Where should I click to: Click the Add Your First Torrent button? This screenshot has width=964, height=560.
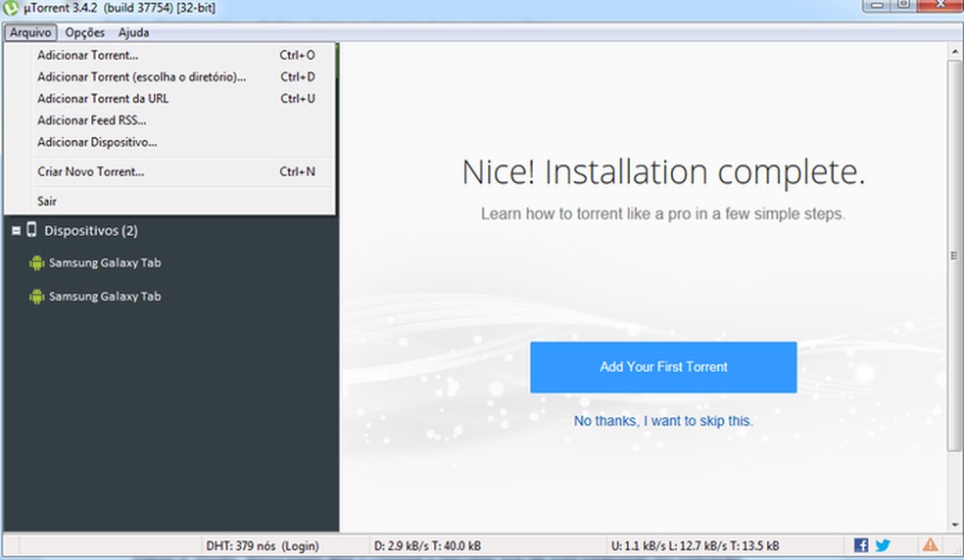(663, 367)
